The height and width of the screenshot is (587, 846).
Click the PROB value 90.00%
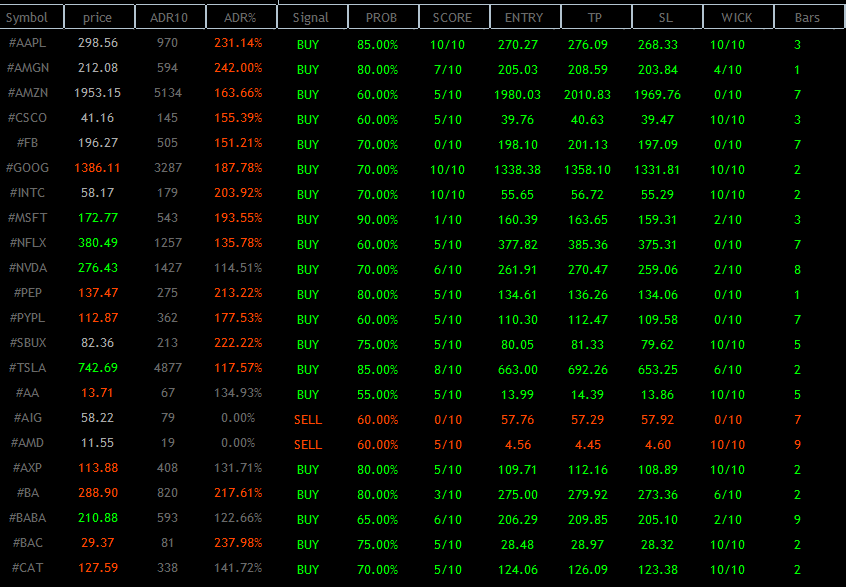pos(378,220)
